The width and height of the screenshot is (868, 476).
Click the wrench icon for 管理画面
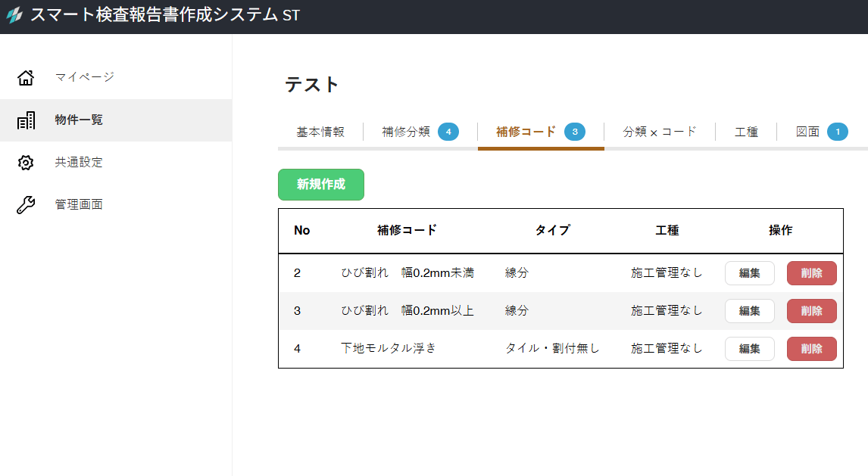(x=26, y=205)
